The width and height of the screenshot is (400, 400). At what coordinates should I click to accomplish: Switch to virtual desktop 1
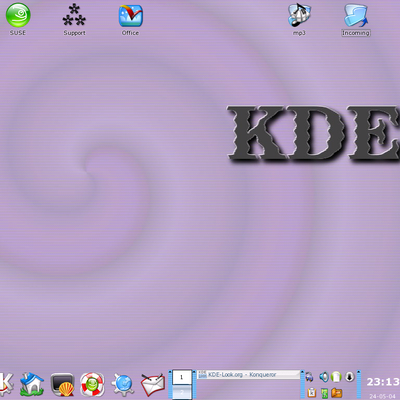coord(182,377)
